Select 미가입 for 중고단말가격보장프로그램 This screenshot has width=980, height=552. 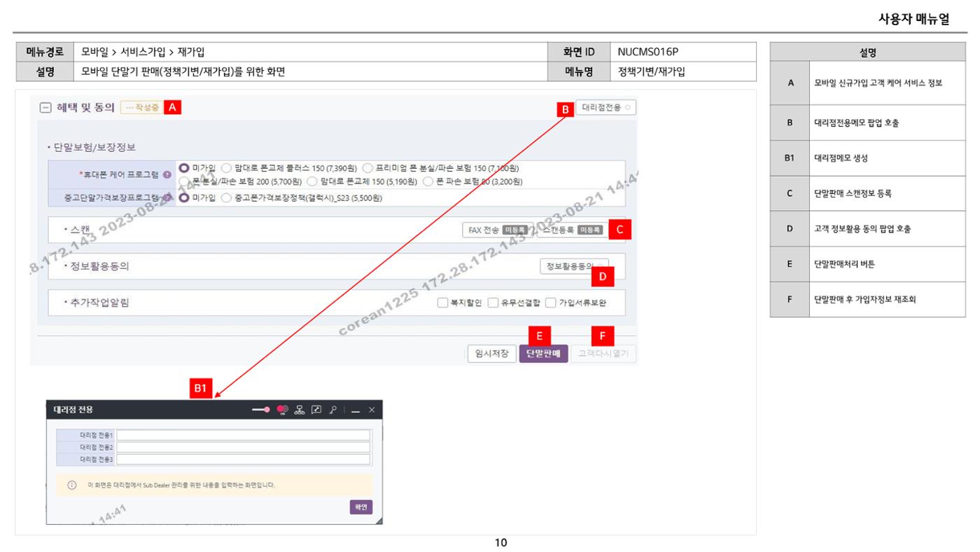[x=185, y=198]
